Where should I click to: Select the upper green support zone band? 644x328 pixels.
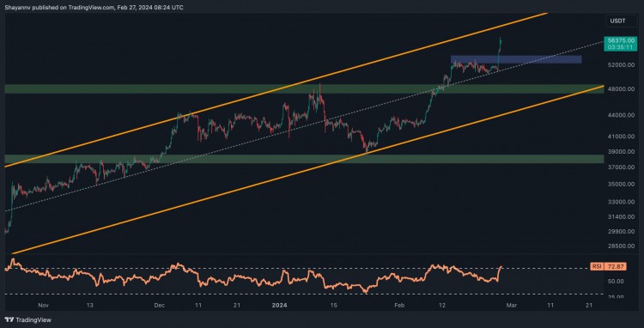point(304,88)
